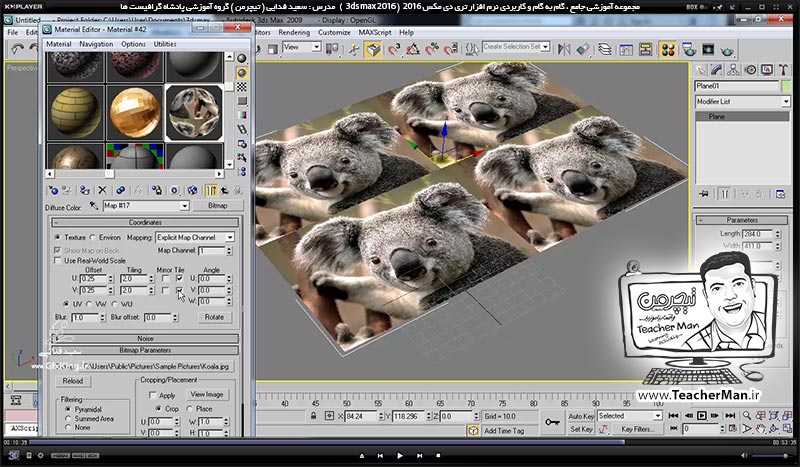Open the Customize menu
Screen dimensions: 800x467
[x=334, y=32]
